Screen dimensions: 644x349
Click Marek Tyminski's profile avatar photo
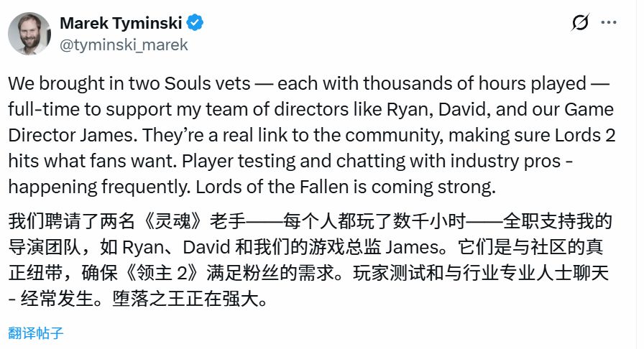pos(29,33)
